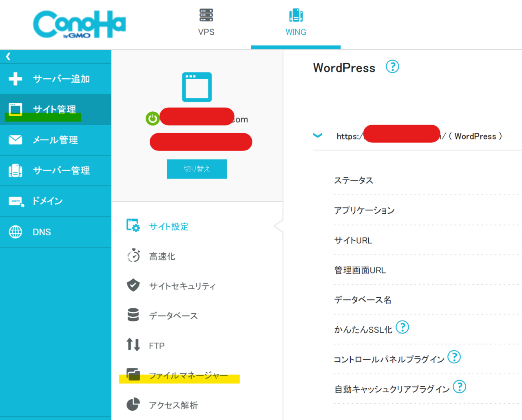The height and width of the screenshot is (420, 522).
Task: Toggle the green power status button
Action: point(153,119)
